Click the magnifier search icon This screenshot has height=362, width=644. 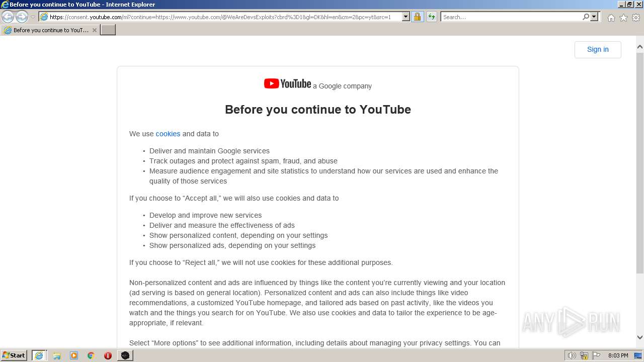pyautogui.click(x=586, y=17)
